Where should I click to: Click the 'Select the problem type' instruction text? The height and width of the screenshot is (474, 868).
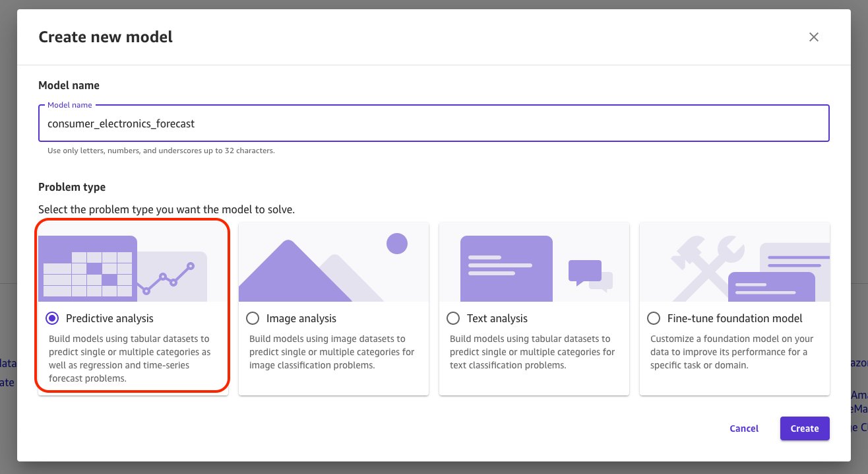coord(166,210)
